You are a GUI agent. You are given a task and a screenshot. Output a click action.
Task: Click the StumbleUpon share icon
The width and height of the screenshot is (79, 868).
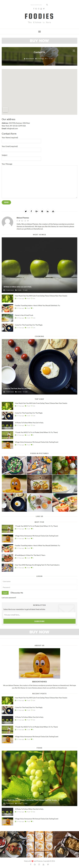[x=53, y=211]
